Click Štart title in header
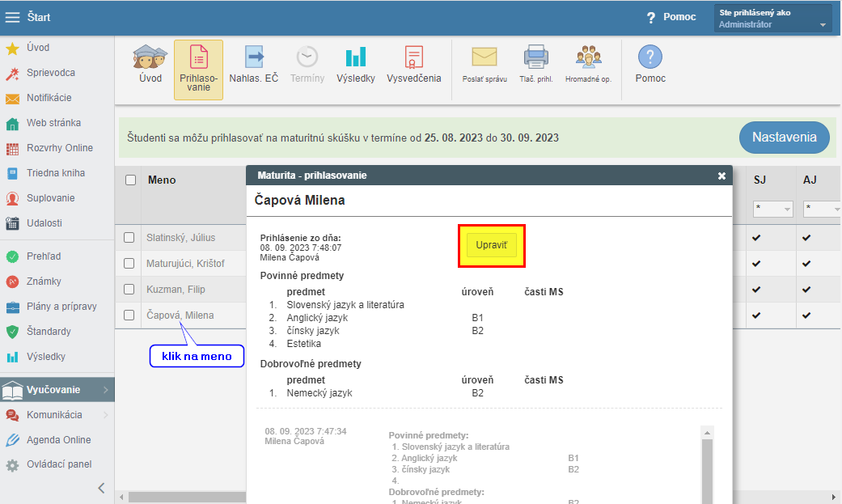Image resolution: width=842 pixels, height=504 pixels. click(39, 17)
